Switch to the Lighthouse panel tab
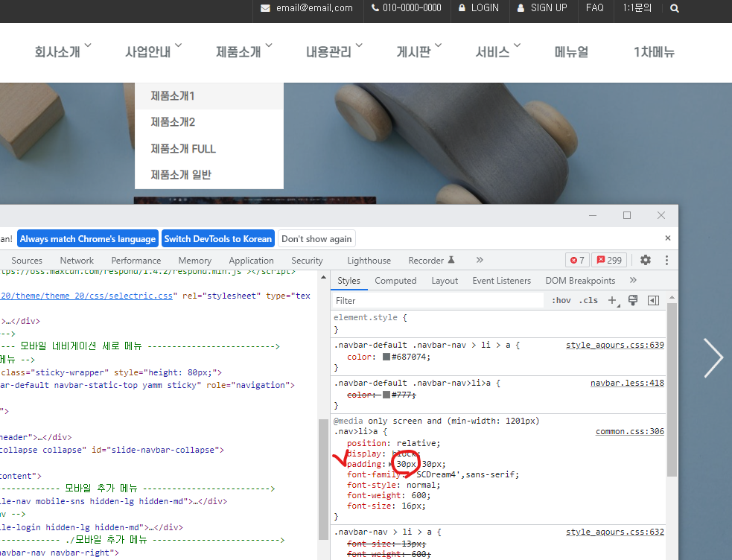The height and width of the screenshot is (560, 732). 369,261
